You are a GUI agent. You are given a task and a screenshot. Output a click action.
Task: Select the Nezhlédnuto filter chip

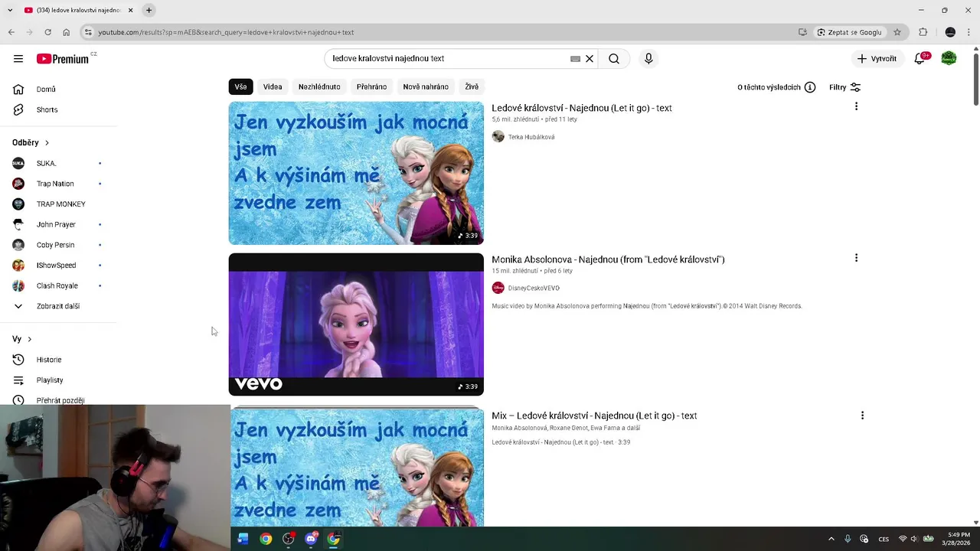(x=319, y=87)
